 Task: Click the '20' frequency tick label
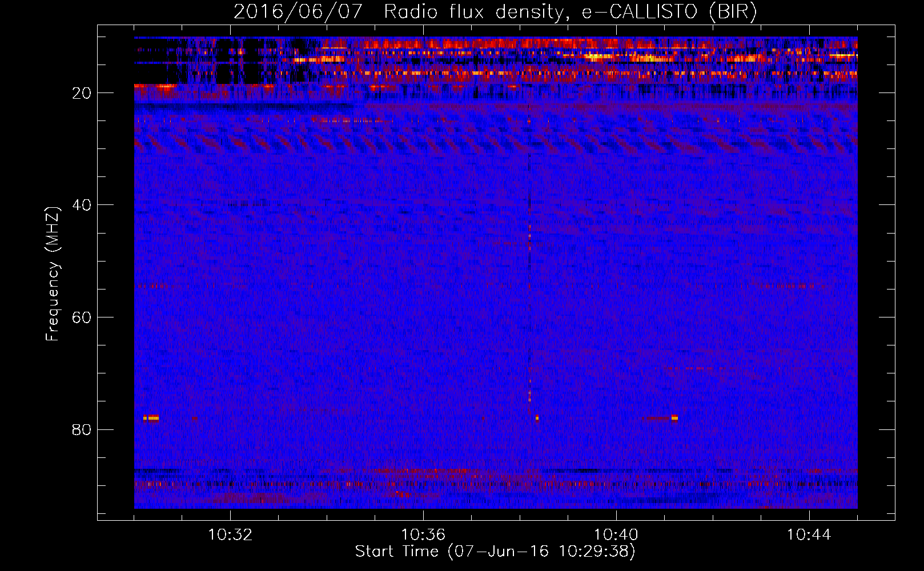(82, 93)
